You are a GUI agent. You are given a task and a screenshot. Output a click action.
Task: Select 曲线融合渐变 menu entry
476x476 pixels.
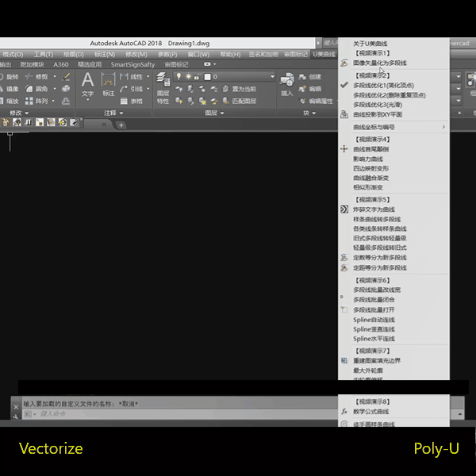point(370,178)
